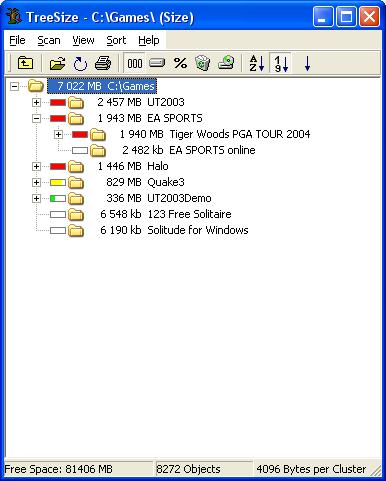Select the 123 Free Solitaire folder
Screen dimensions: 386x481
point(189,214)
